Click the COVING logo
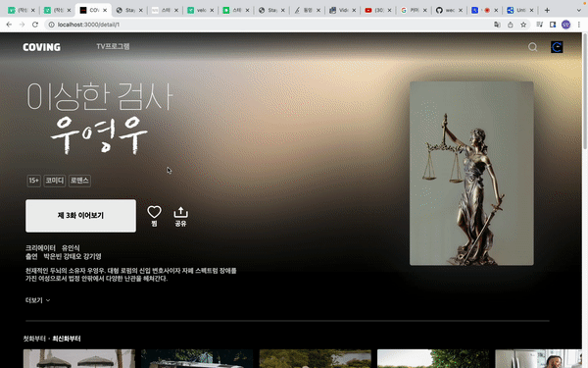This screenshot has height=368, width=588. click(x=41, y=47)
